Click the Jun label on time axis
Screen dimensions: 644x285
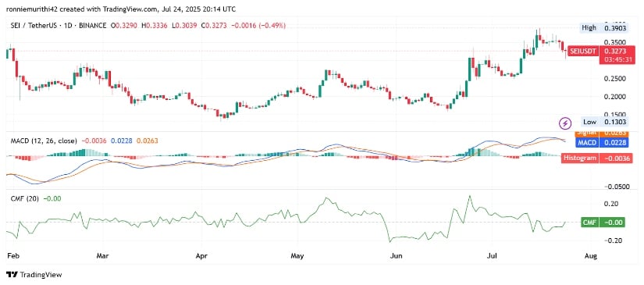(x=396, y=257)
